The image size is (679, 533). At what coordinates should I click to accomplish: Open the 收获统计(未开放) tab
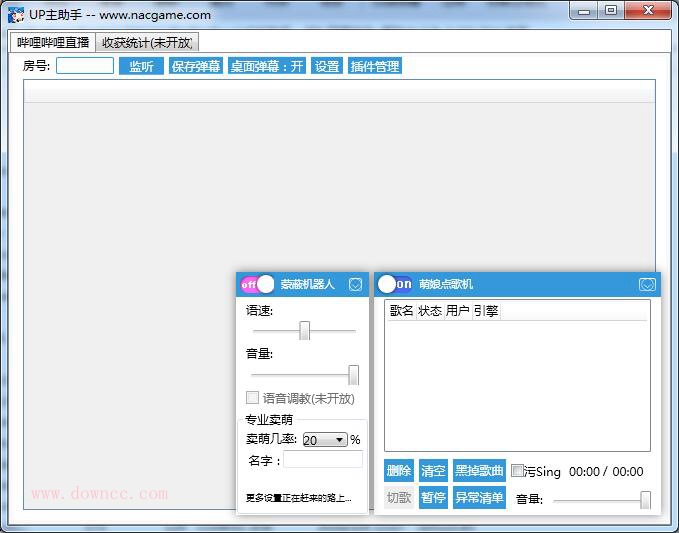(x=147, y=42)
